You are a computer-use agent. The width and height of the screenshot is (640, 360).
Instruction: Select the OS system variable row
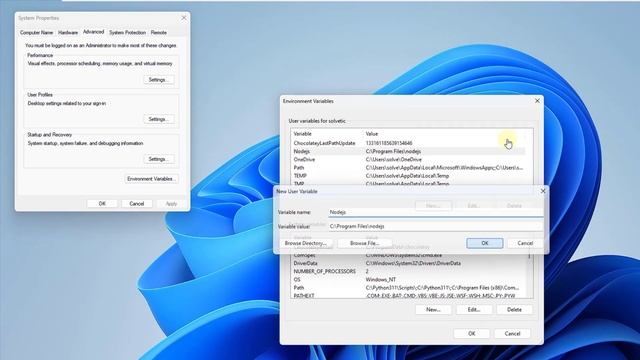click(408, 280)
